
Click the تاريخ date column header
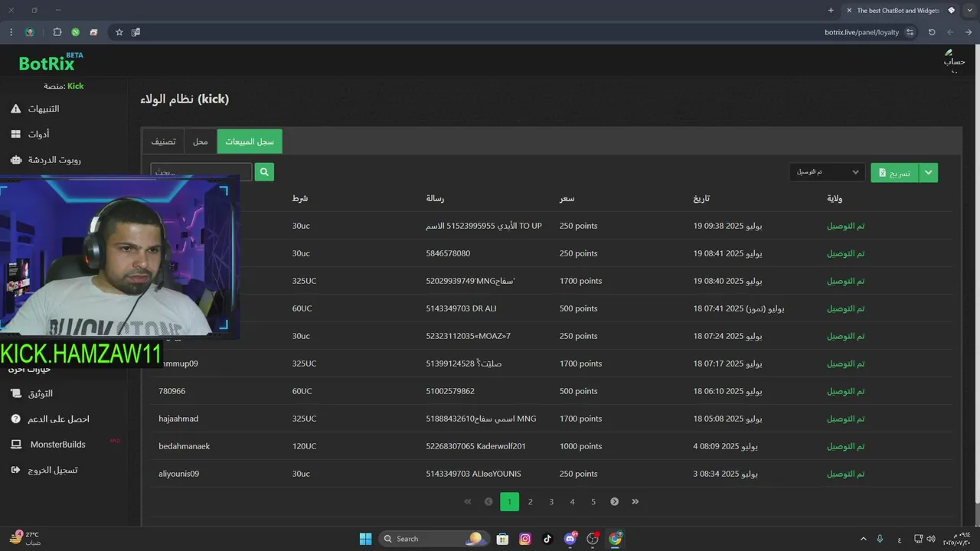[701, 198]
